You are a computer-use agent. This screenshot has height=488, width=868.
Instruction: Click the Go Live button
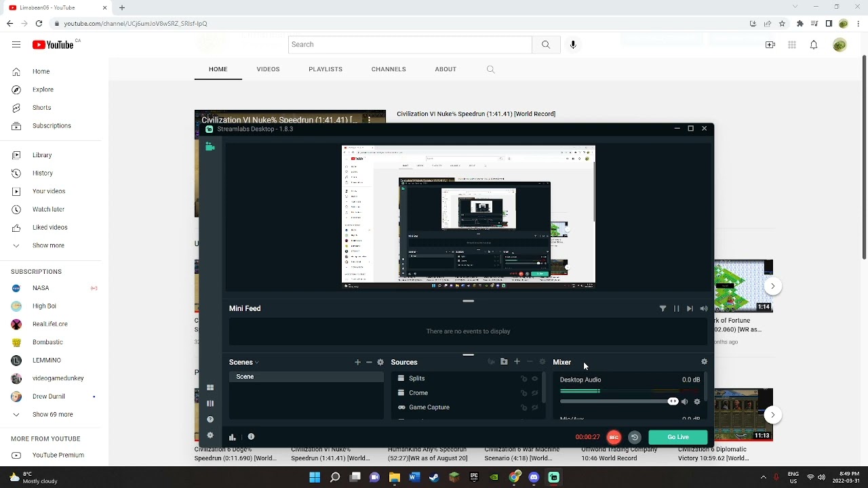click(x=678, y=437)
